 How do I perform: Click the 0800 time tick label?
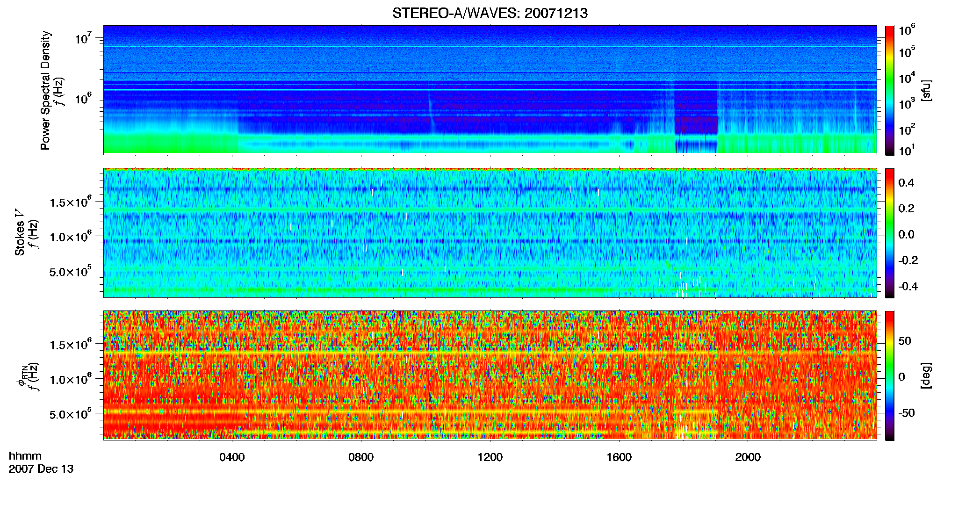click(x=361, y=457)
